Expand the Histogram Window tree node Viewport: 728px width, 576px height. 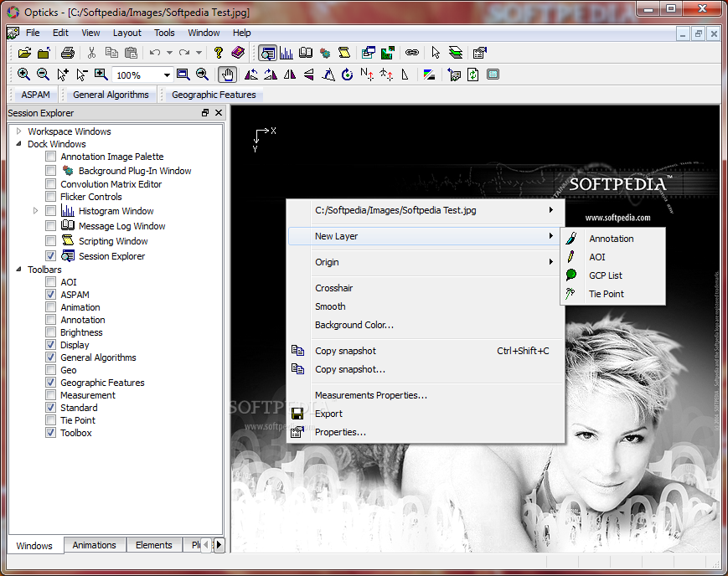point(36,211)
